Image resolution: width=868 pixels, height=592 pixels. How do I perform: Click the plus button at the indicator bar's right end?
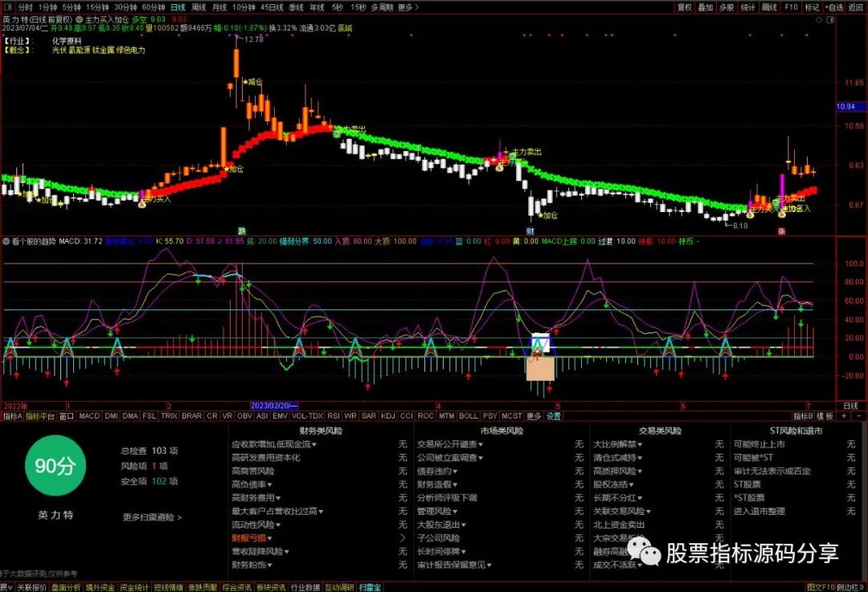[x=844, y=415]
